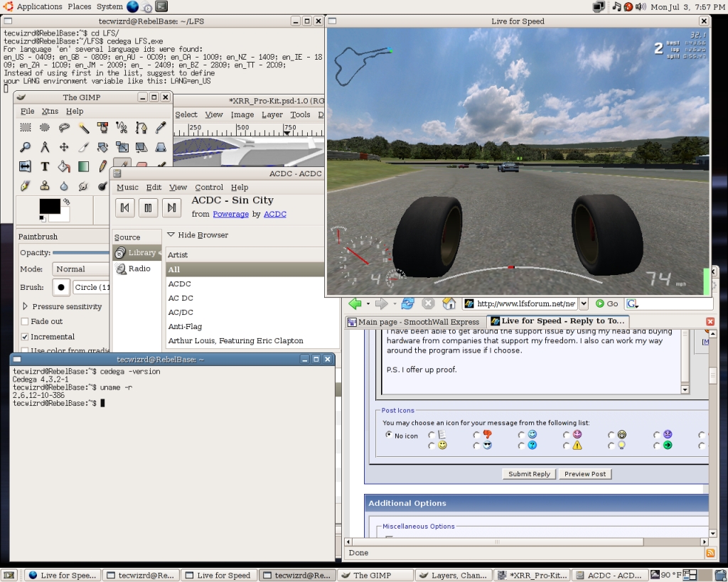Select the Free Select lasso tool

(x=64, y=128)
